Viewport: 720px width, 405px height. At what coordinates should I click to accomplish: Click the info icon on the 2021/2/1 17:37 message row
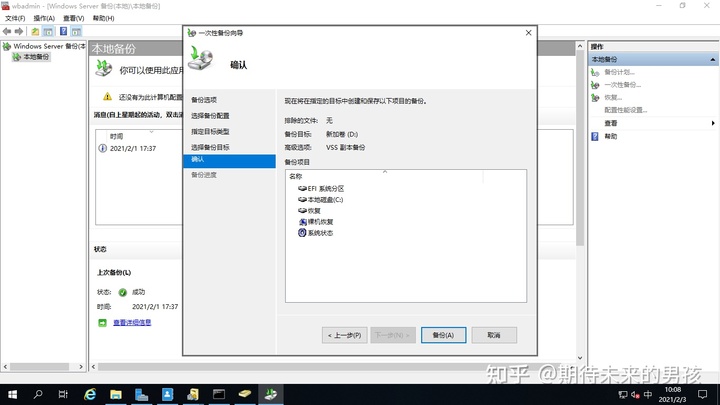(x=102, y=148)
